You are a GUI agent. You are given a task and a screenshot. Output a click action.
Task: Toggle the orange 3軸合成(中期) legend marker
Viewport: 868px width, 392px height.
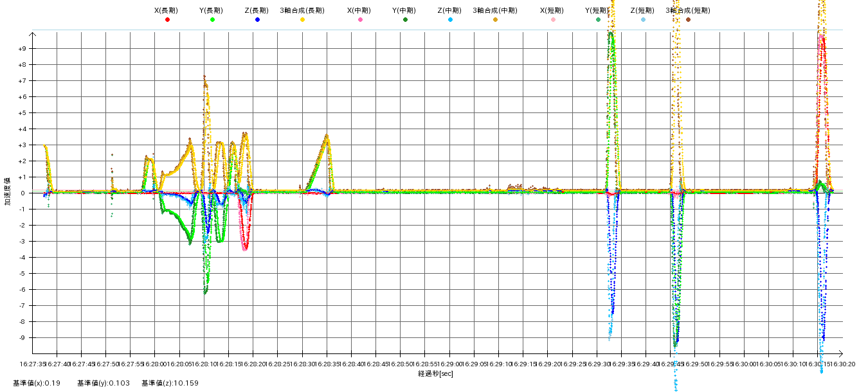click(x=495, y=20)
